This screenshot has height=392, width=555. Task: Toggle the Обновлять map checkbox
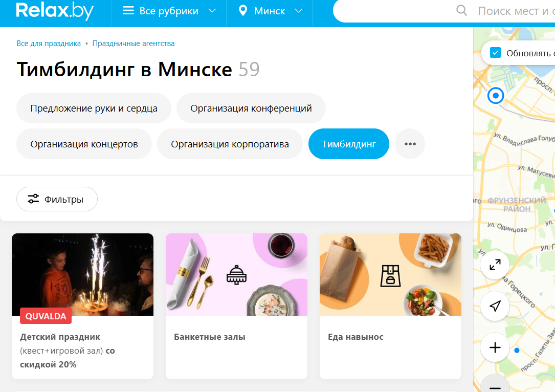pos(495,53)
